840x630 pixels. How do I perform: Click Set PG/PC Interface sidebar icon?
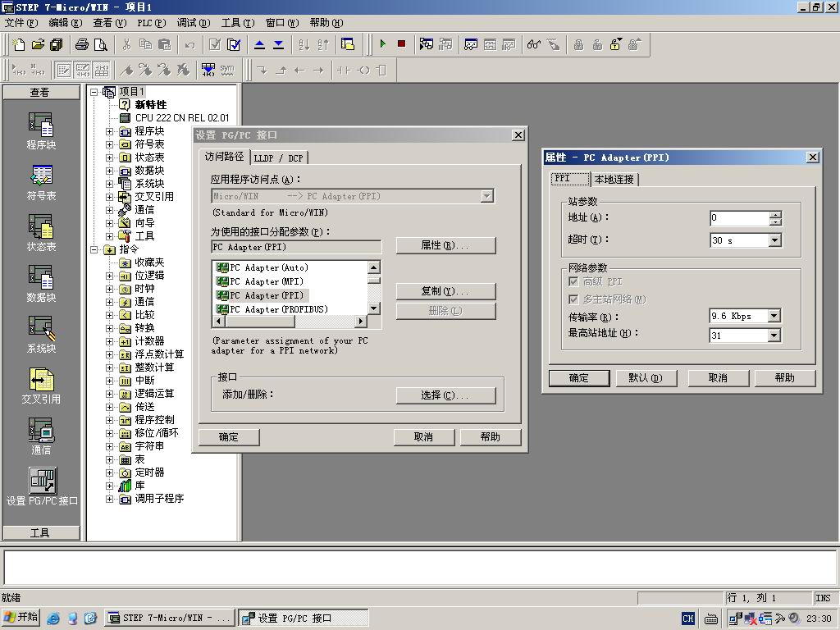pyautogui.click(x=42, y=486)
